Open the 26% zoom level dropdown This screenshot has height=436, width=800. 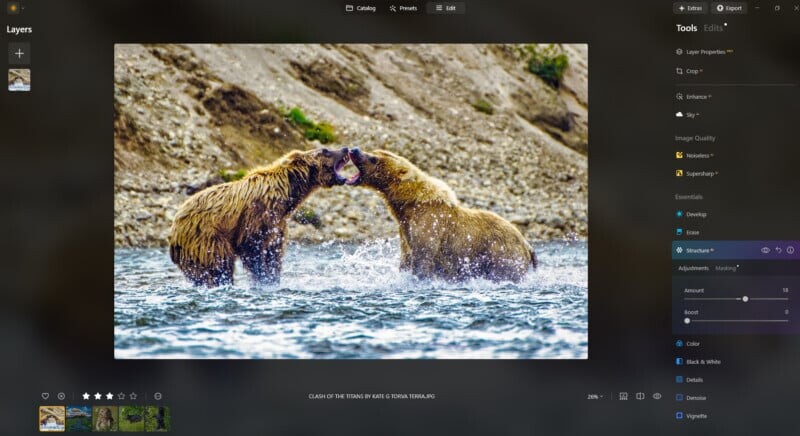[x=595, y=396]
